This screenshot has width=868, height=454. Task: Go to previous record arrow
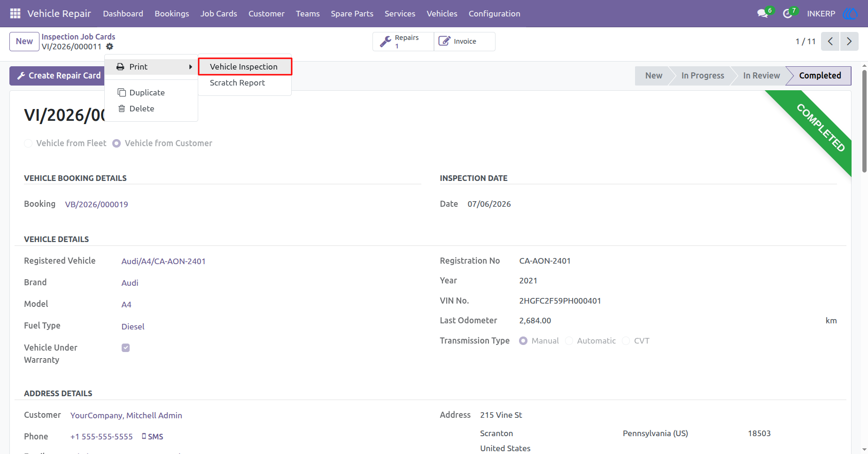(x=830, y=41)
